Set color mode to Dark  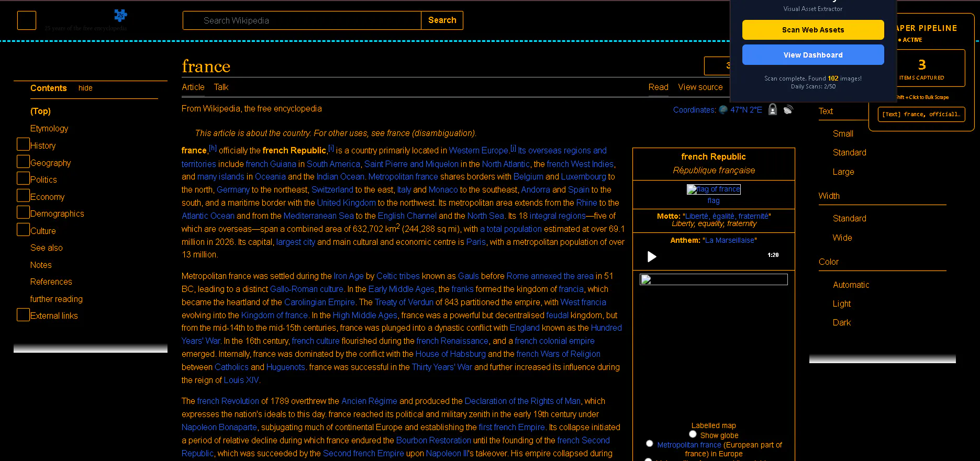842,322
